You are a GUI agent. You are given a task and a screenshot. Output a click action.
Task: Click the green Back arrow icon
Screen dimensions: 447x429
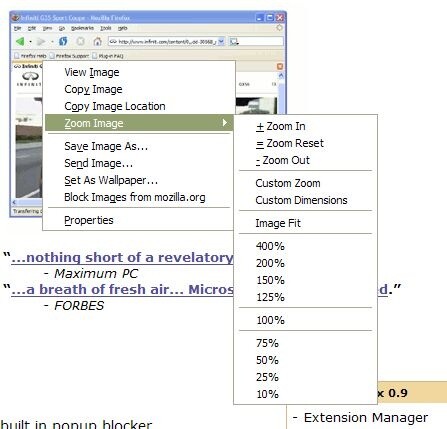(x=20, y=41)
